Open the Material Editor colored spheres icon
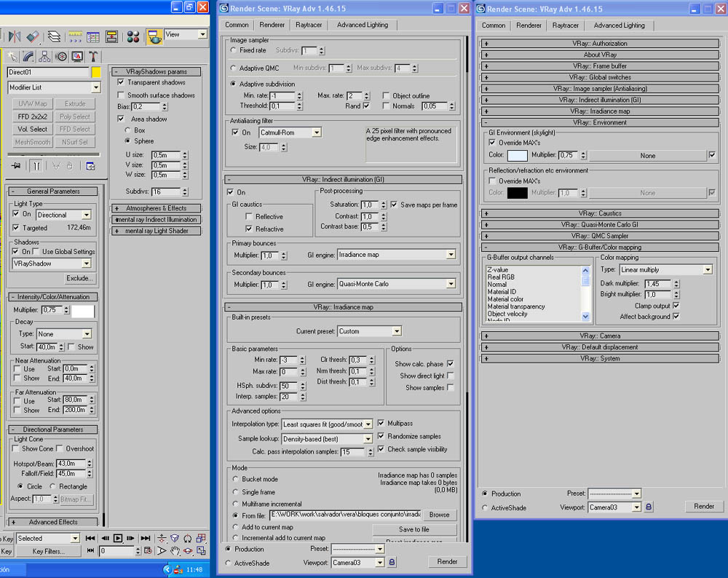The image size is (728, 578). click(x=133, y=37)
